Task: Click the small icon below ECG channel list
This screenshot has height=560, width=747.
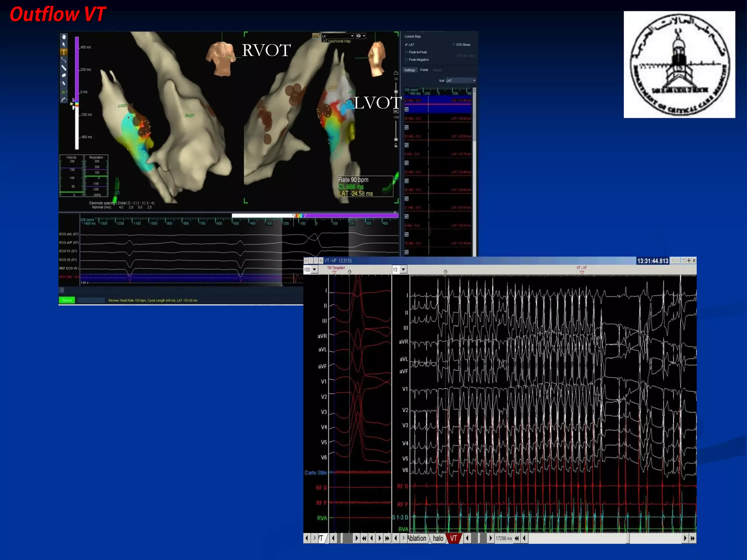Action: click(x=62, y=290)
